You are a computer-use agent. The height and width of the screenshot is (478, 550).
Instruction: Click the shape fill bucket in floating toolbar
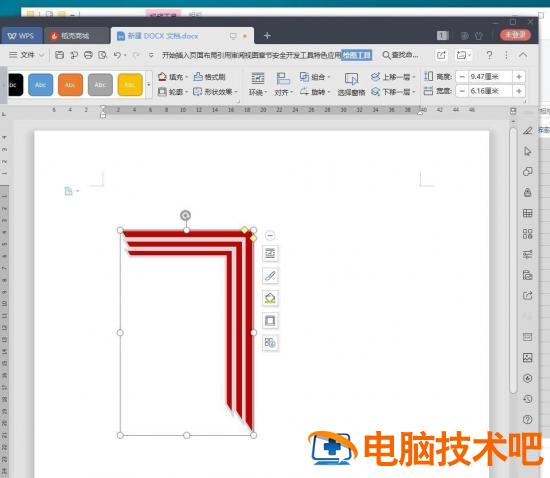coord(270,298)
